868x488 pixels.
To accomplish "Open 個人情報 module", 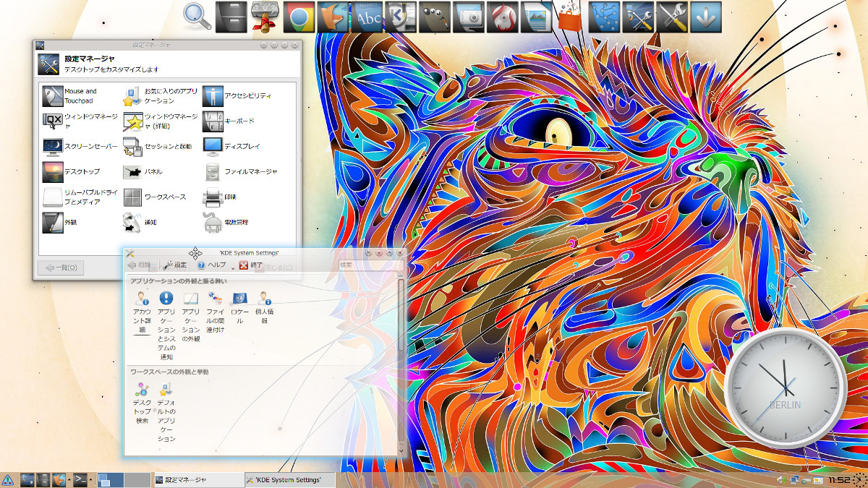I will coord(265,307).
